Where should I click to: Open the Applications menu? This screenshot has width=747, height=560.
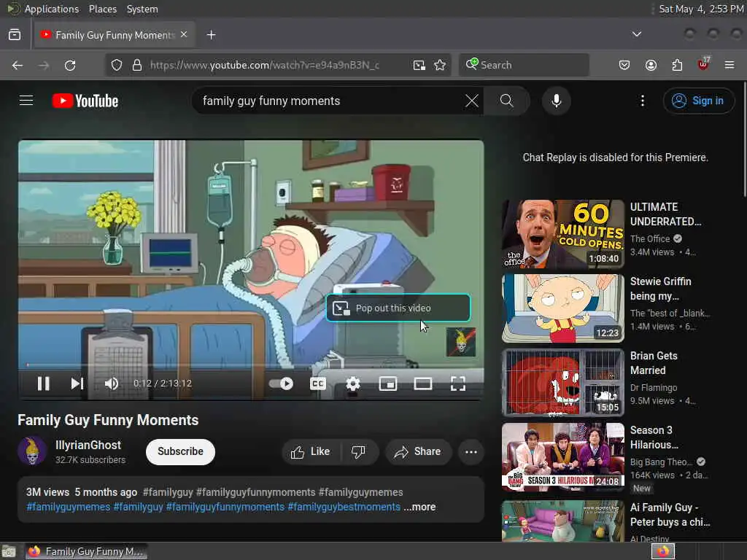tap(52, 9)
